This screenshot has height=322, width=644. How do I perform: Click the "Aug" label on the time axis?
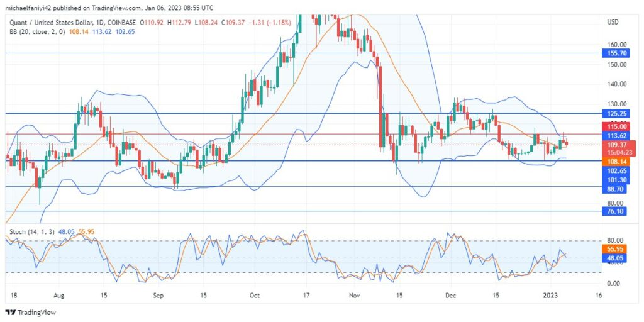pos(59,295)
